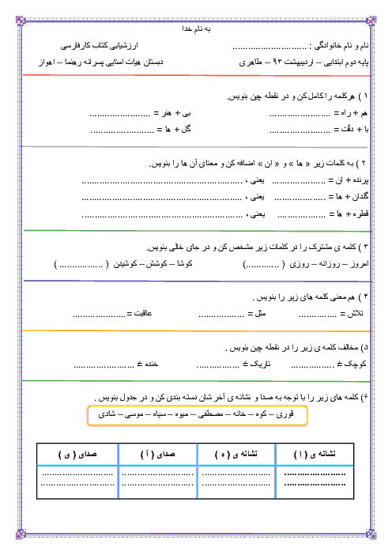
Task: Click the table header "نشانه ی ( ه )"
Action: 236,454
